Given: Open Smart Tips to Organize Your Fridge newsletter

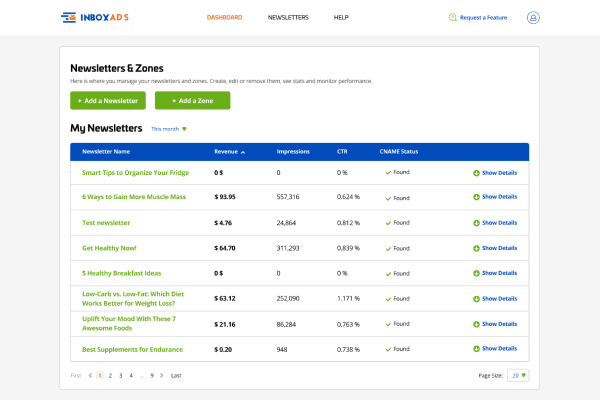Looking at the screenshot, I should (x=135, y=173).
